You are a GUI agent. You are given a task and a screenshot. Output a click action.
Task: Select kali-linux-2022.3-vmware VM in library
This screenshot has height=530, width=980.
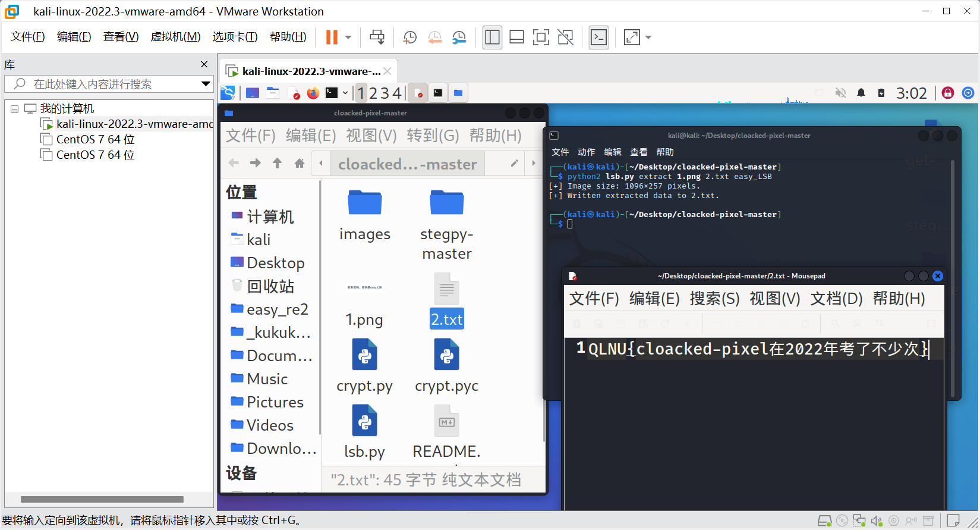pos(127,124)
